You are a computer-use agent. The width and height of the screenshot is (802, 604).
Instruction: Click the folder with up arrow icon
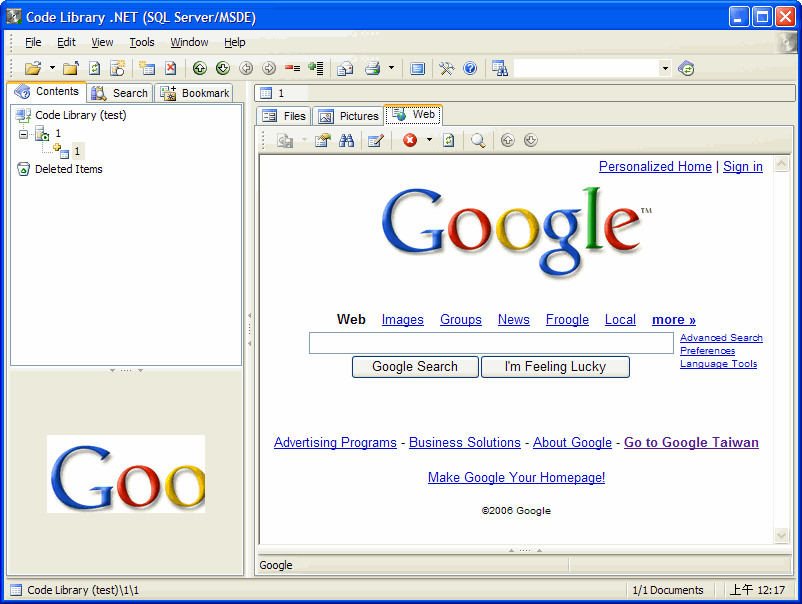click(71, 68)
